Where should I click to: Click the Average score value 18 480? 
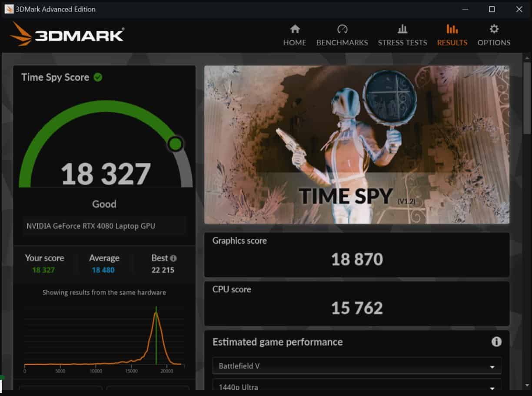click(103, 270)
